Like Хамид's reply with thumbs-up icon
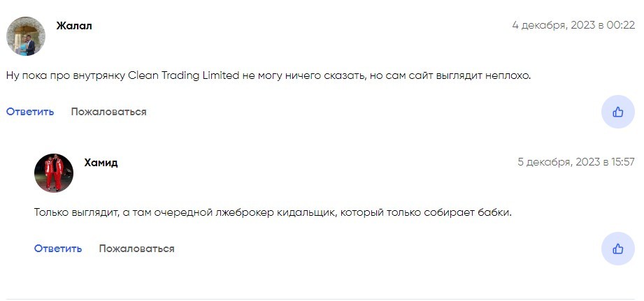Image resolution: width=644 pixels, height=301 pixels. 617,249
